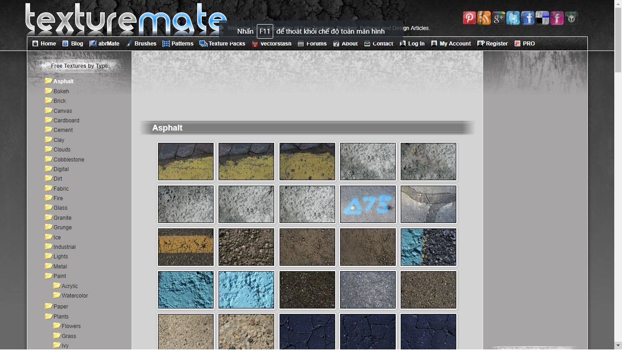
Task: Open the Delicious checkered square icon
Action: coord(542,18)
